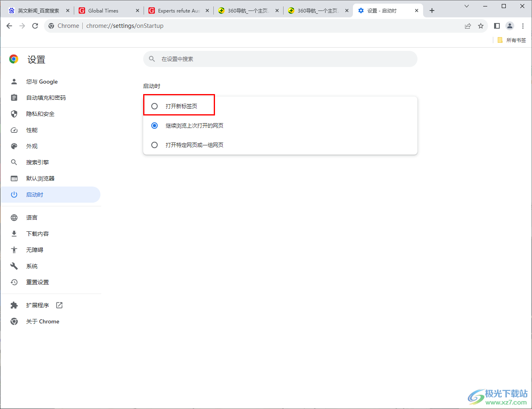
Task: Open 外观 settings section
Action: click(x=50, y=146)
